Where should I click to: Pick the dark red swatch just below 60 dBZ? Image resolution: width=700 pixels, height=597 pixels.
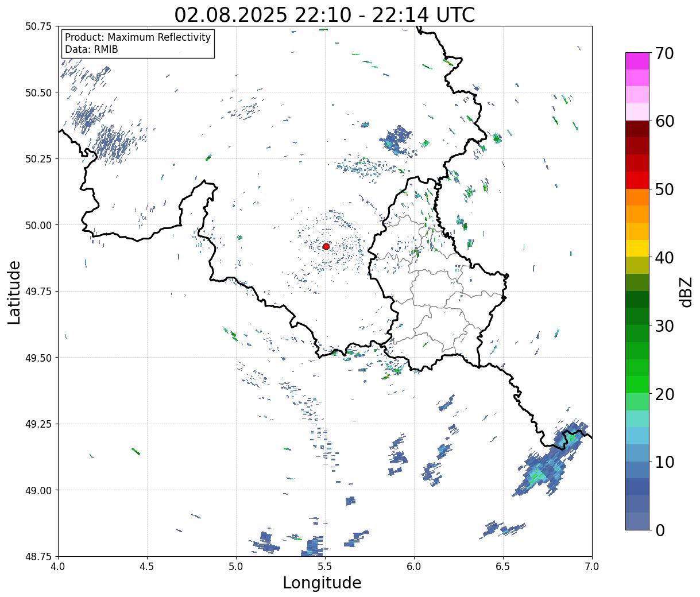(x=637, y=129)
